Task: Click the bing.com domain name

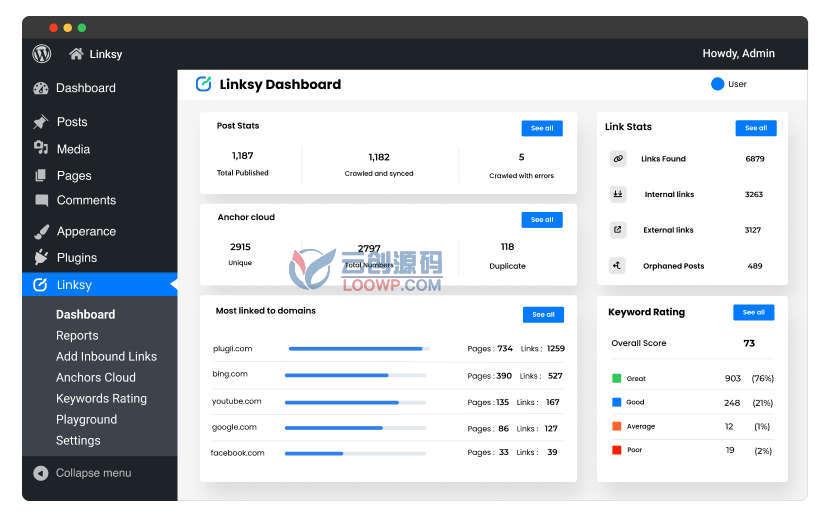Action: click(230, 374)
